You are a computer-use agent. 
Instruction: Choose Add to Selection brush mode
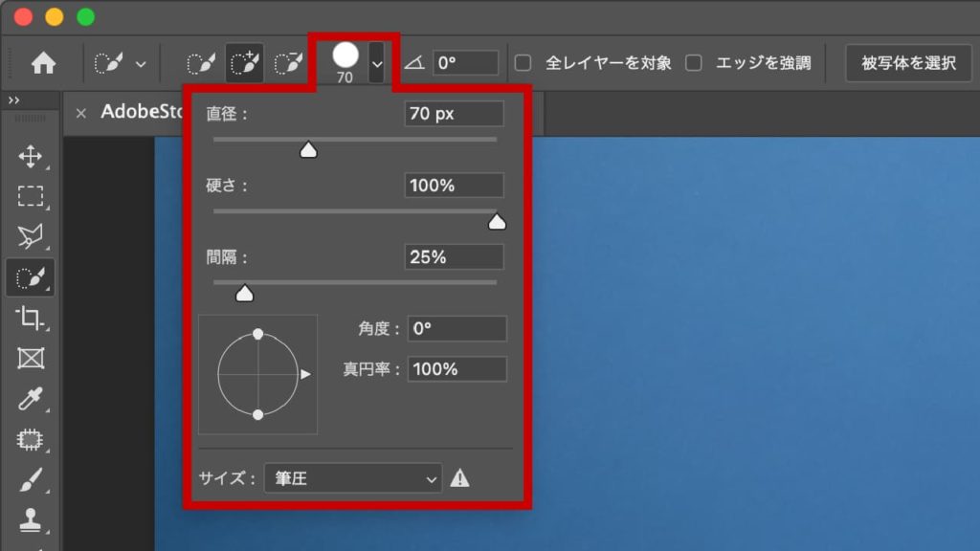coord(244,63)
